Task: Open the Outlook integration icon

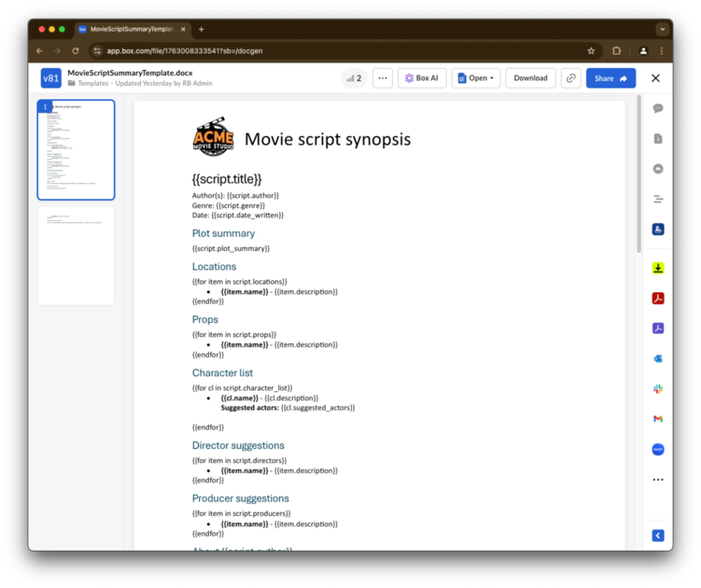Action: (658, 358)
